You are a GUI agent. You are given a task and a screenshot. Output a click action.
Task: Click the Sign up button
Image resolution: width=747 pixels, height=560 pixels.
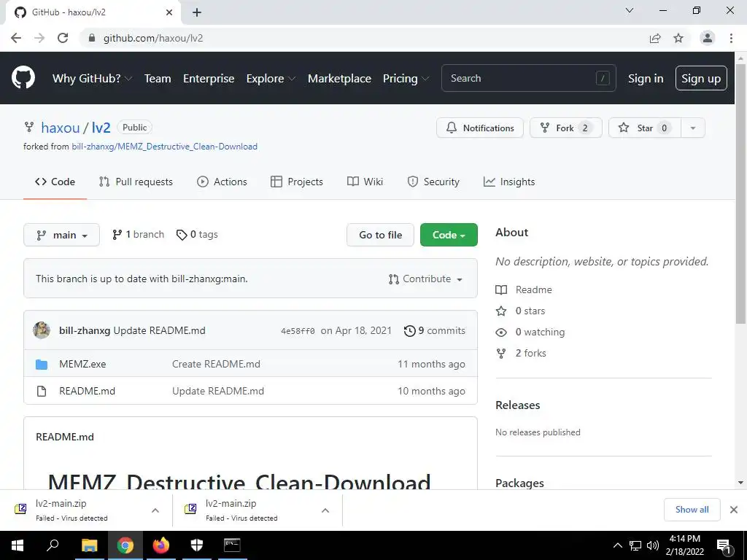[701, 78]
